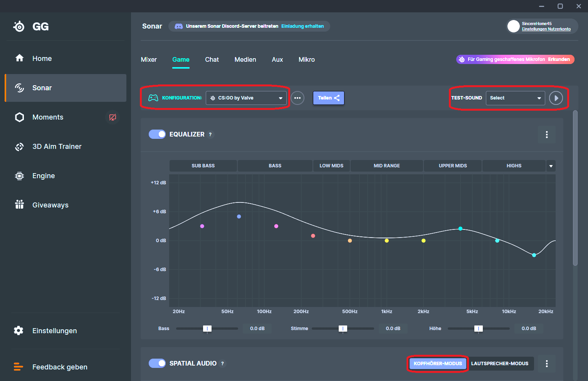The image size is (588, 381).
Task: Click the BASS band button
Action: pos(275,166)
